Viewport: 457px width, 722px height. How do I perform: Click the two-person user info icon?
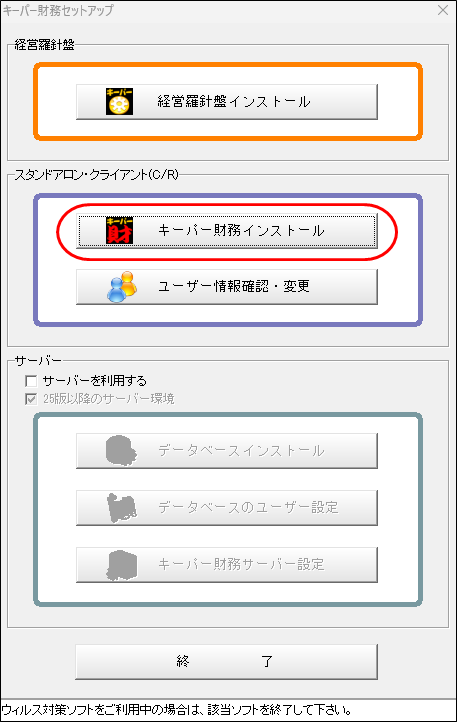tap(122, 286)
